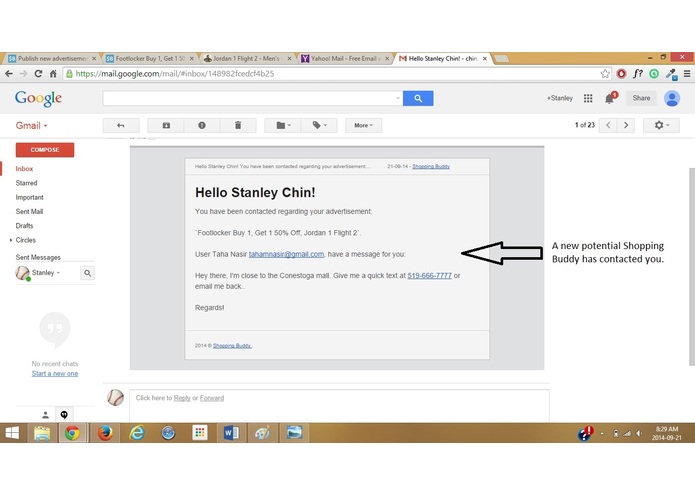The height and width of the screenshot is (494, 695).
Task: Click the f? extension icon
Action: (637, 74)
